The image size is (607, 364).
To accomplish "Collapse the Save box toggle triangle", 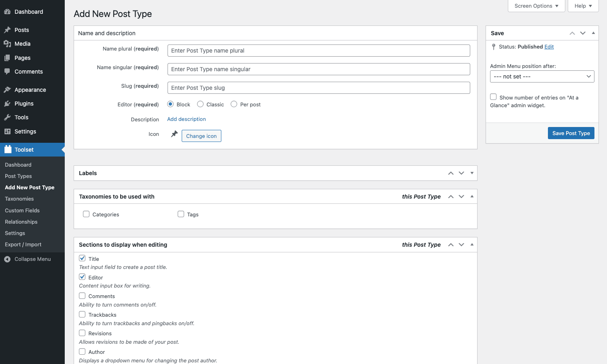I will point(593,33).
